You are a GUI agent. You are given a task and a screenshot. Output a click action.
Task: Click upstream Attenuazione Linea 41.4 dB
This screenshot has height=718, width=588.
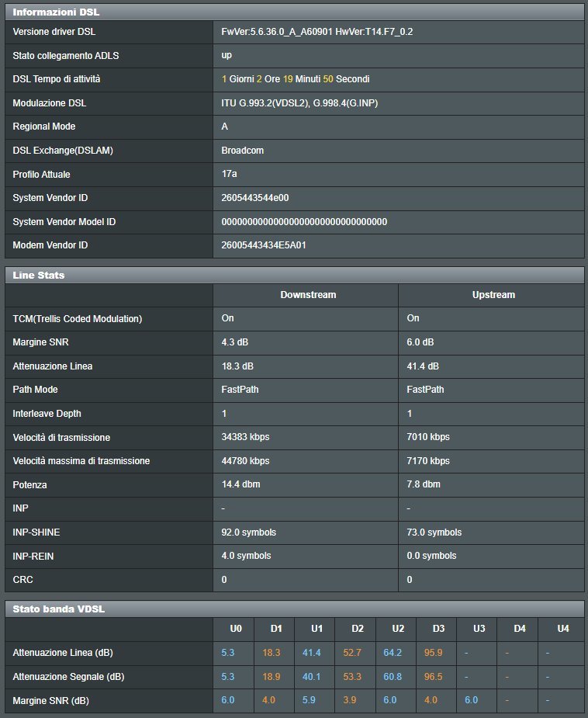point(422,366)
